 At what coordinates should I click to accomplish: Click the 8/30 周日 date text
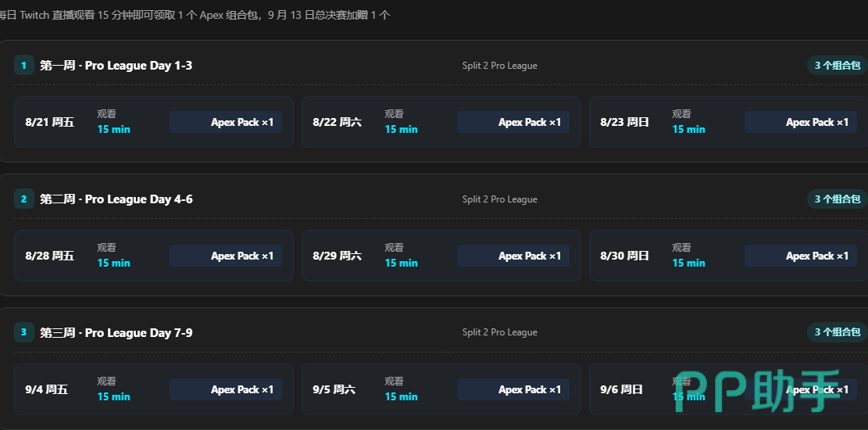click(x=624, y=256)
